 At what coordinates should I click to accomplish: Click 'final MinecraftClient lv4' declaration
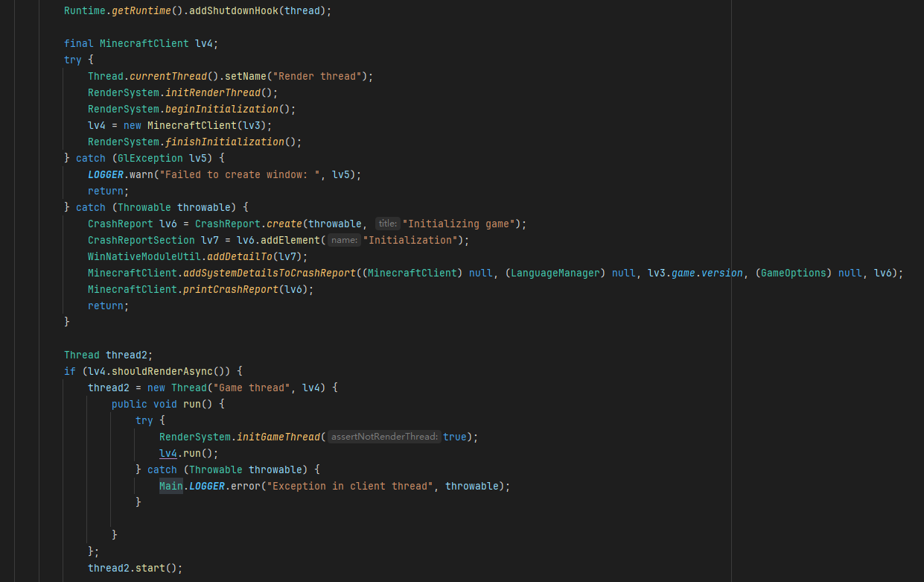click(x=141, y=44)
